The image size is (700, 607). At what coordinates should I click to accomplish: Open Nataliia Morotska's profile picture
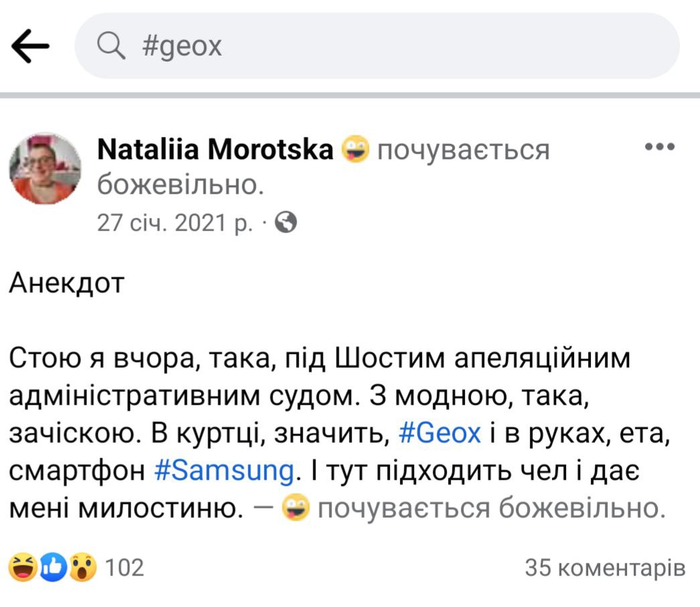[x=45, y=168]
